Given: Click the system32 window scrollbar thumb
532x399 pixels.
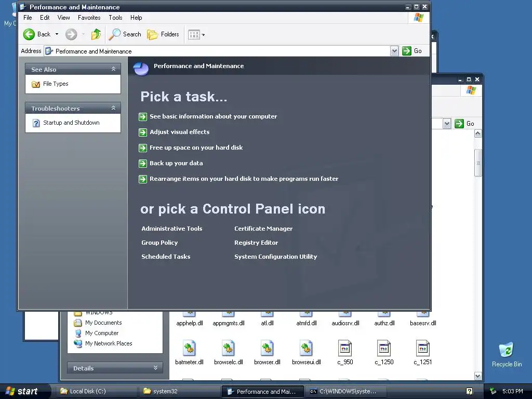Looking at the screenshot, I should 478,163.
